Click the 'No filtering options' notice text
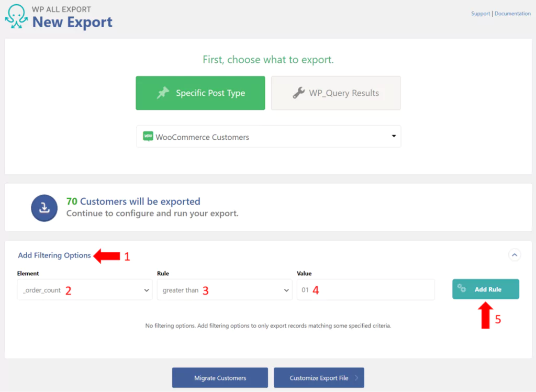 [268, 326]
